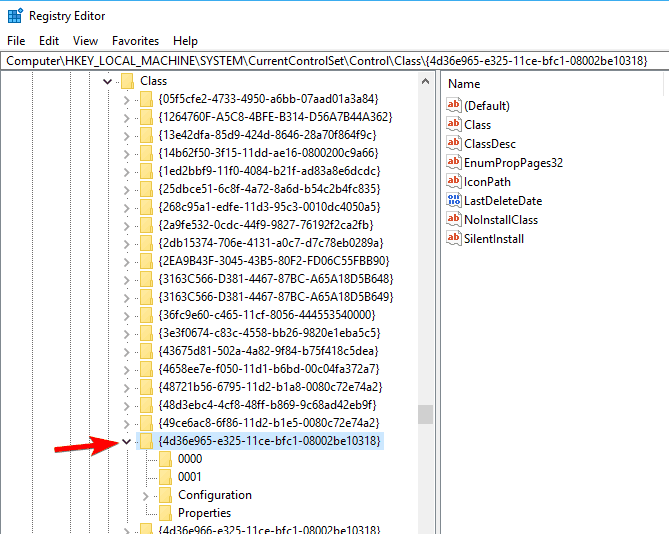Select the Properties subkey label
The width and height of the screenshot is (669, 534).
pyautogui.click(x=204, y=513)
